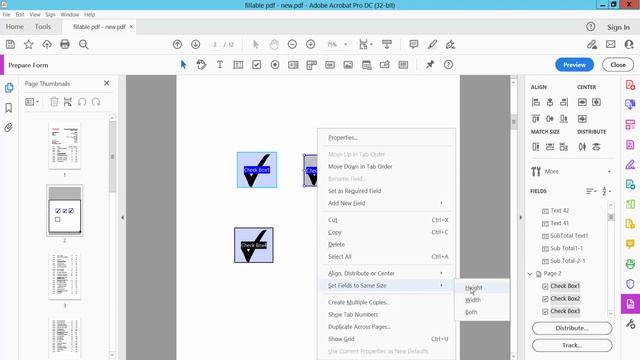Add a list box field icon
The image size is (640, 360).
pyautogui.click(x=293, y=64)
